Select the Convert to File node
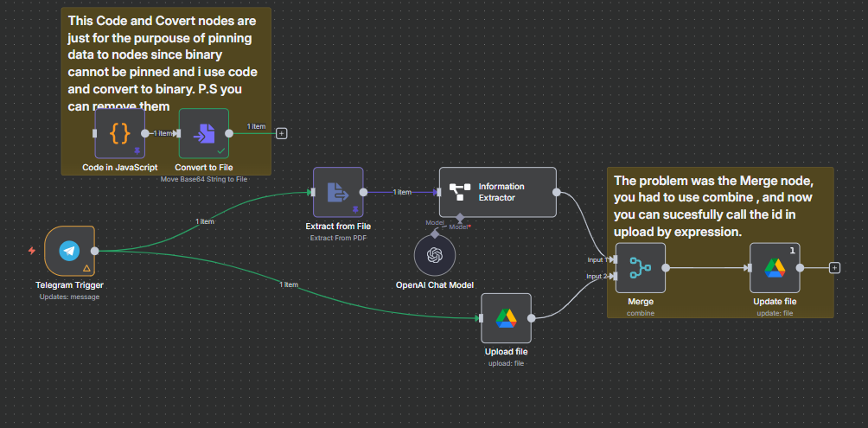Viewport: 868px width, 428px height. click(204, 133)
